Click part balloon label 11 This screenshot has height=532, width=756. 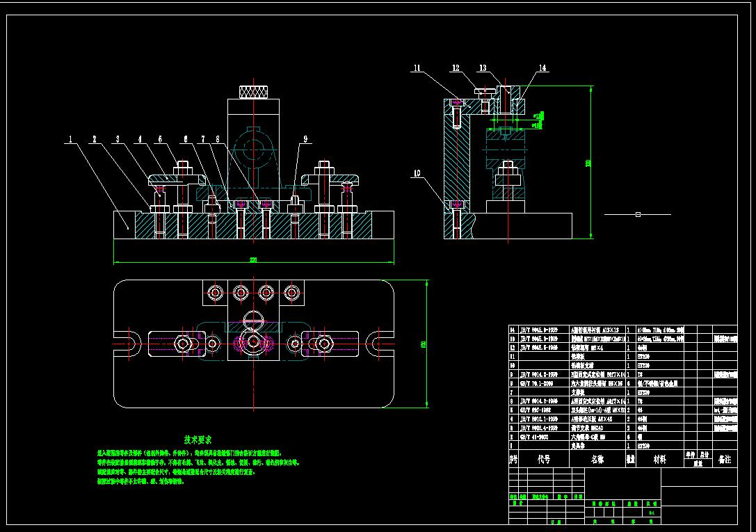tap(417, 68)
